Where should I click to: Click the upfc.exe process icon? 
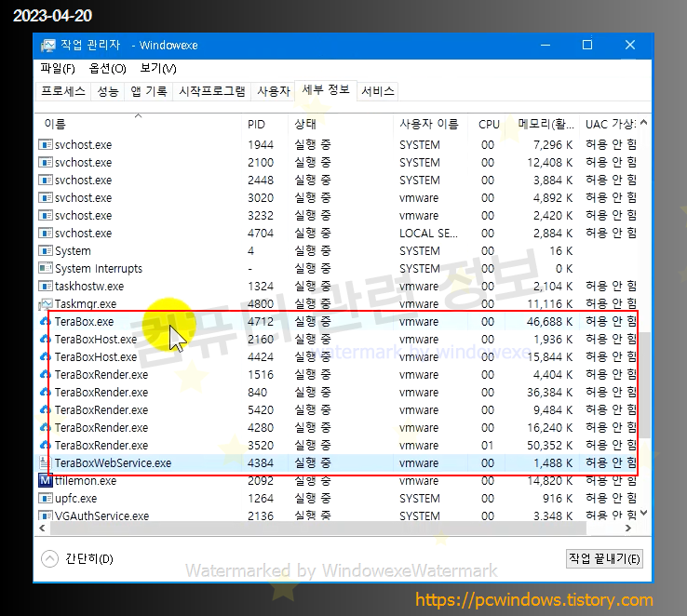pyautogui.click(x=45, y=498)
